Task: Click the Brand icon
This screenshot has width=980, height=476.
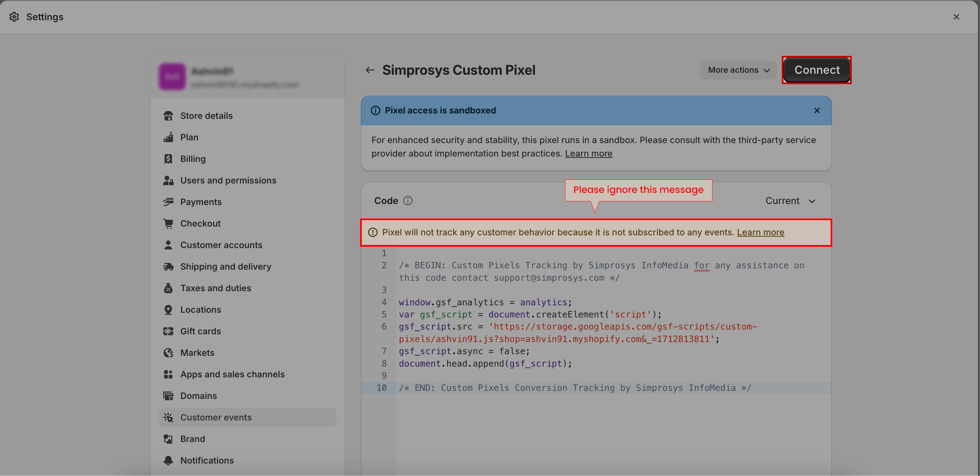Action: [x=168, y=439]
